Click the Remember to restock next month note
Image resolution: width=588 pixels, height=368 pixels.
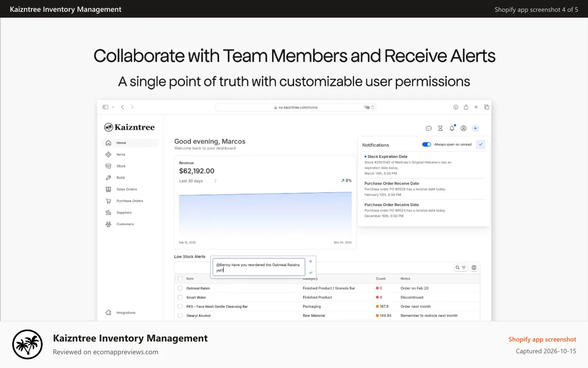pyautogui.click(x=429, y=315)
